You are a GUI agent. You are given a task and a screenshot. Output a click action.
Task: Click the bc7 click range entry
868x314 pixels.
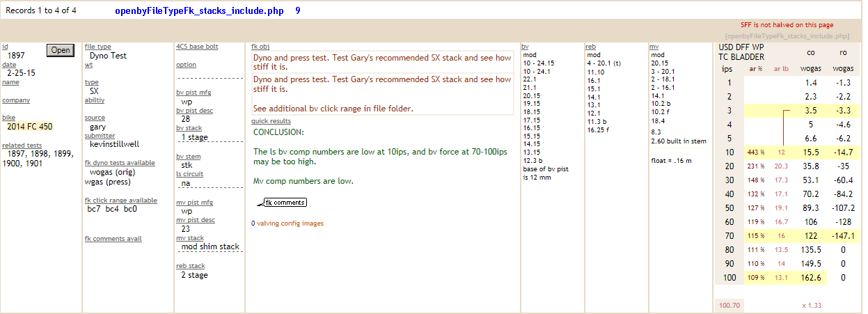pyautogui.click(x=94, y=209)
